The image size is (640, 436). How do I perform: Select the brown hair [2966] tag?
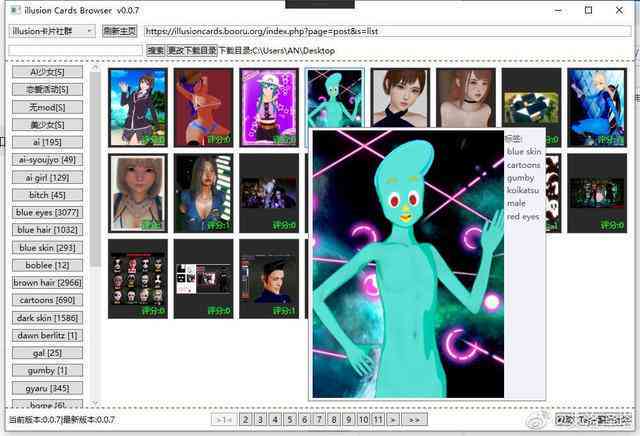[x=47, y=283]
